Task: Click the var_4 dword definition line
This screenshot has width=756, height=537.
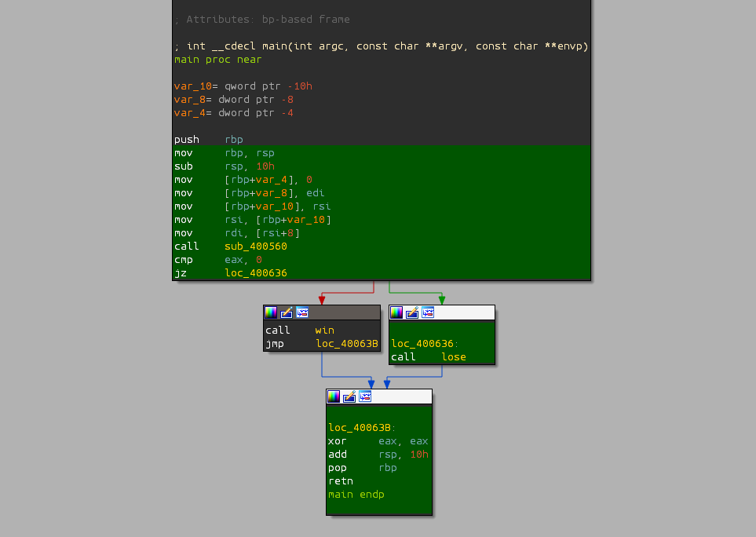Action: pos(234,113)
